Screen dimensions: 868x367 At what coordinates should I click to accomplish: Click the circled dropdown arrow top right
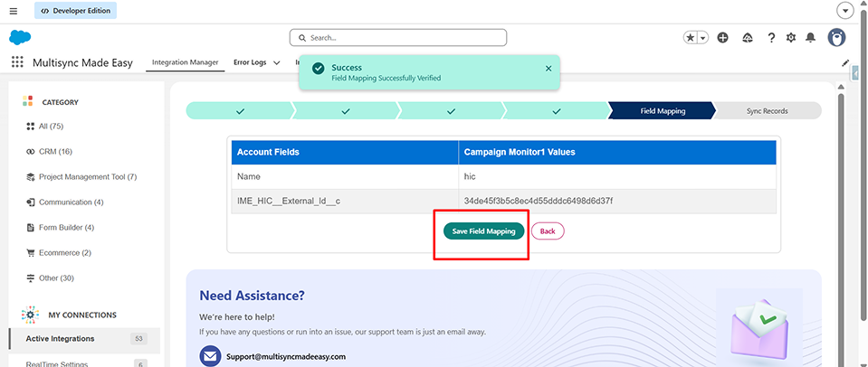(844, 11)
